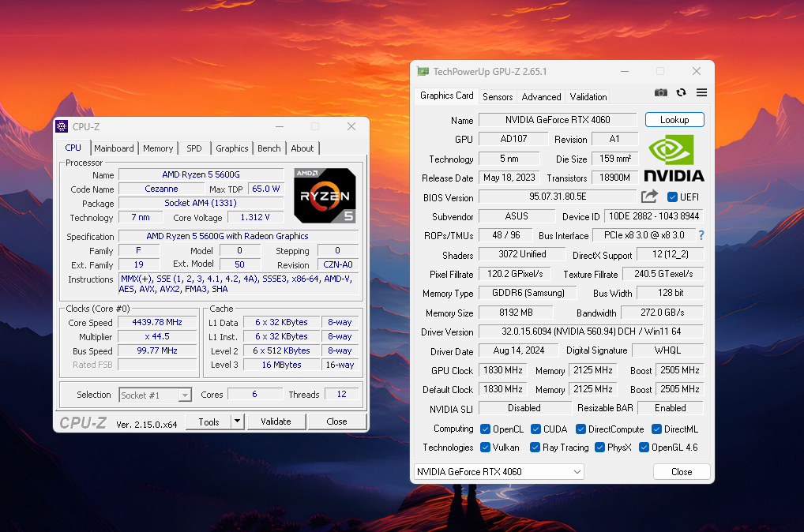Click the BIOS export share icon in GPU-Z
The height and width of the screenshot is (532, 804).
pyautogui.click(x=649, y=197)
